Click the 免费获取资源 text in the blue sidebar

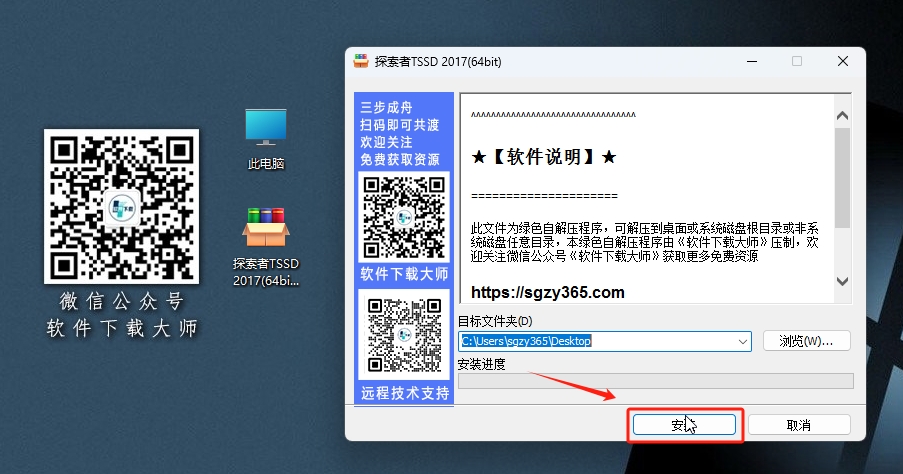click(x=400, y=160)
